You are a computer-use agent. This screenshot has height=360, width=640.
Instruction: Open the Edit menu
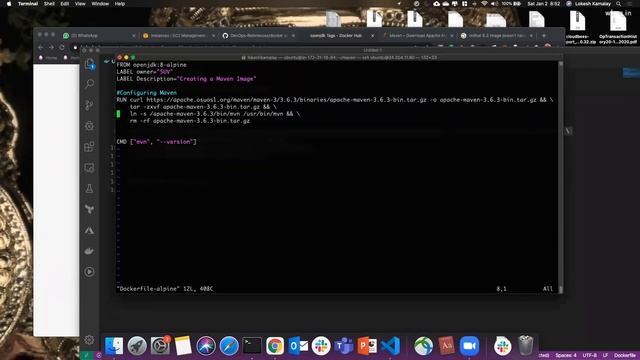tap(64, 4)
